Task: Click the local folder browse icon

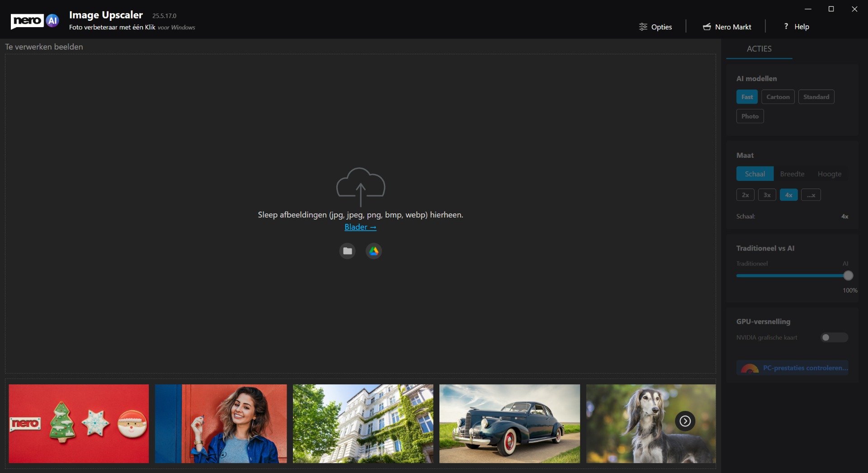Action: (x=347, y=251)
